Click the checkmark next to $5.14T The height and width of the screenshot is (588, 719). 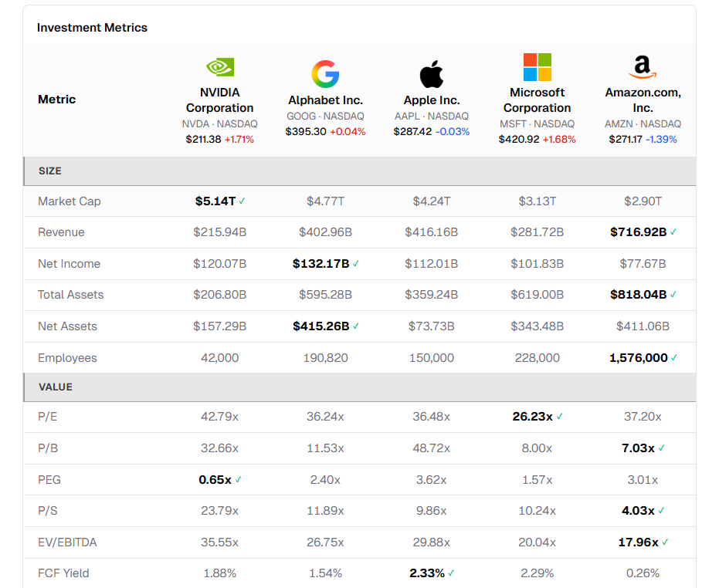coord(242,201)
